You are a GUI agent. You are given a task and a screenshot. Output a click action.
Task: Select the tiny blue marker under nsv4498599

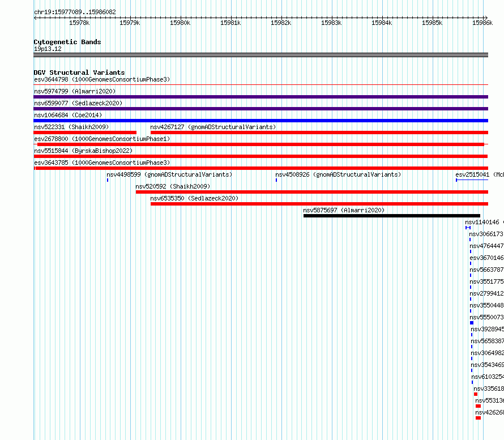point(108,180)
